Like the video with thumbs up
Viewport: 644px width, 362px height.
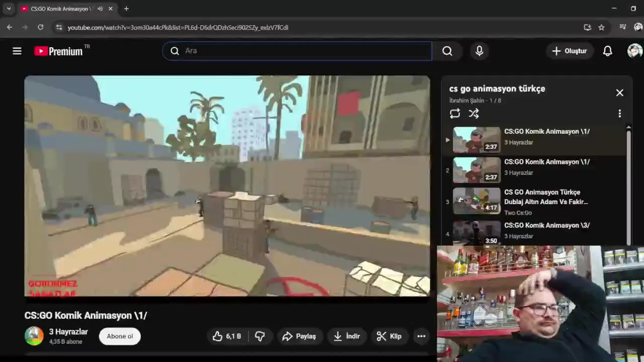click(227, 336)
